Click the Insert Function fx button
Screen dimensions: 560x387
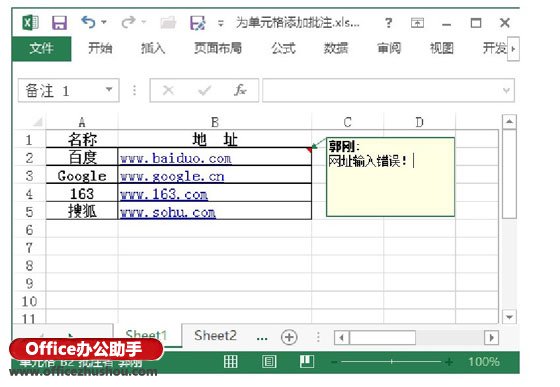[x=240, y=90]
